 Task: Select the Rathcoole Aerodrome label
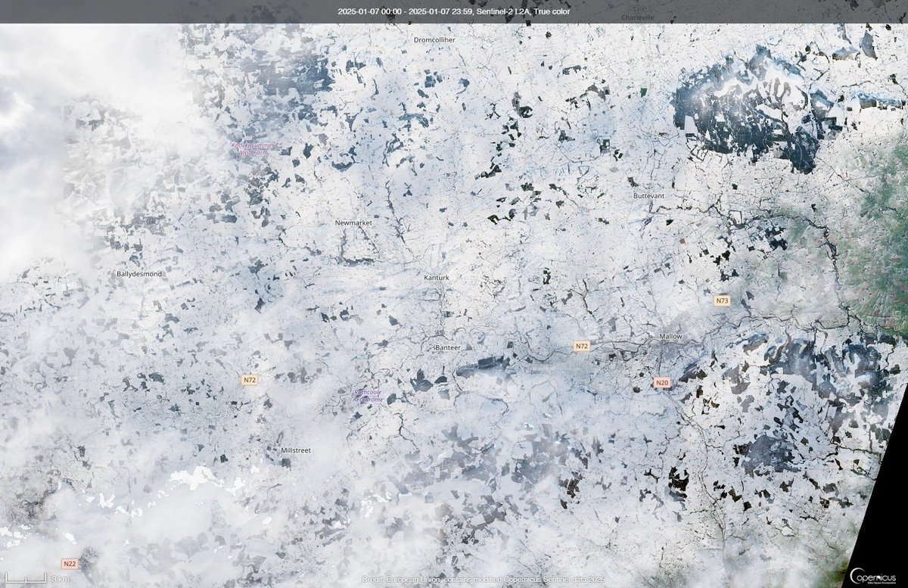click(369, 396)
